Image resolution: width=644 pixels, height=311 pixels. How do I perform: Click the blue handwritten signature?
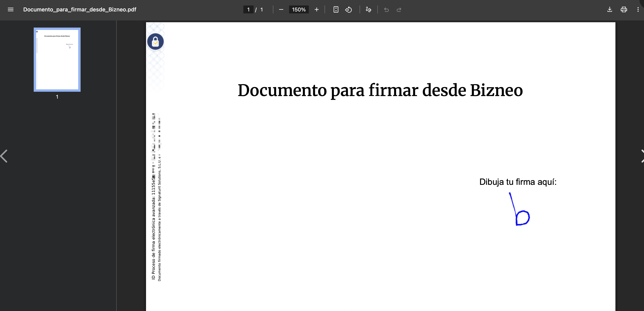519,209
